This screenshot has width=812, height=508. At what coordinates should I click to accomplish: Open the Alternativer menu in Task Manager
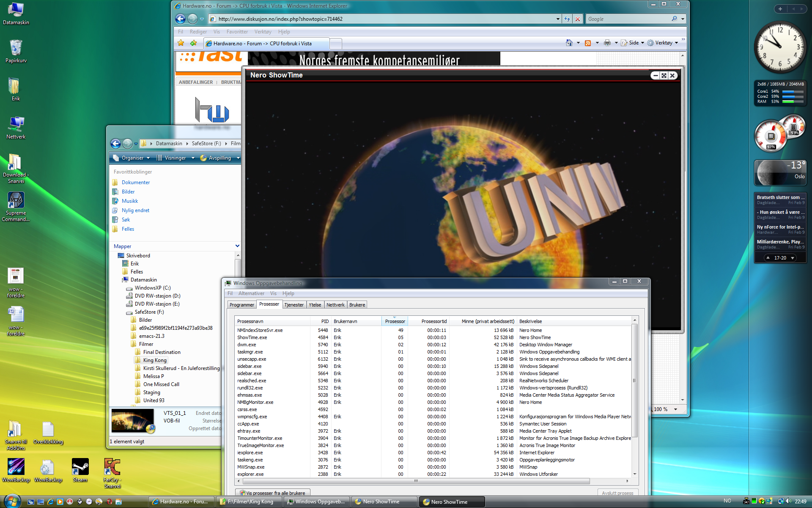click(x=251, y=293)
